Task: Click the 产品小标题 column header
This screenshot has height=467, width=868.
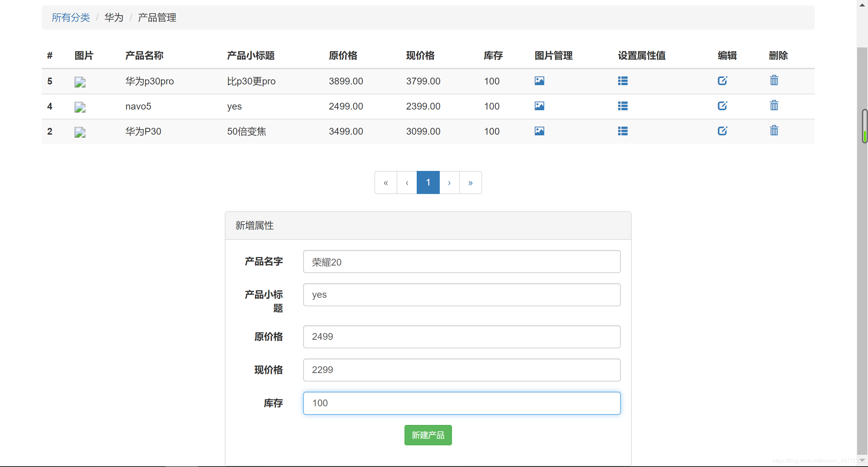Action: tap(251, 55)
